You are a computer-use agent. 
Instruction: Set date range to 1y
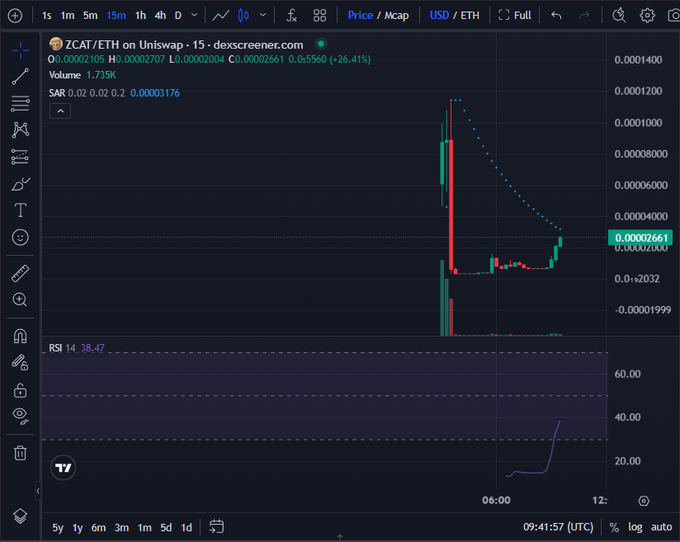click(78, 528)
